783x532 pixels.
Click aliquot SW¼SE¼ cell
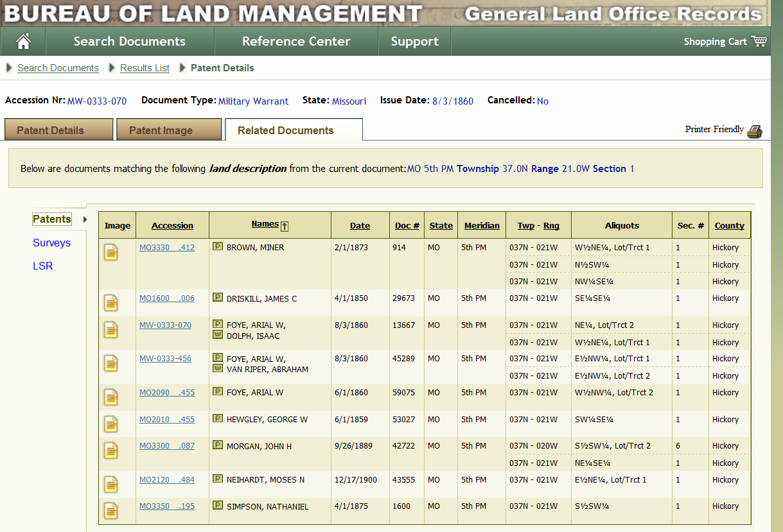pos(594,420)
